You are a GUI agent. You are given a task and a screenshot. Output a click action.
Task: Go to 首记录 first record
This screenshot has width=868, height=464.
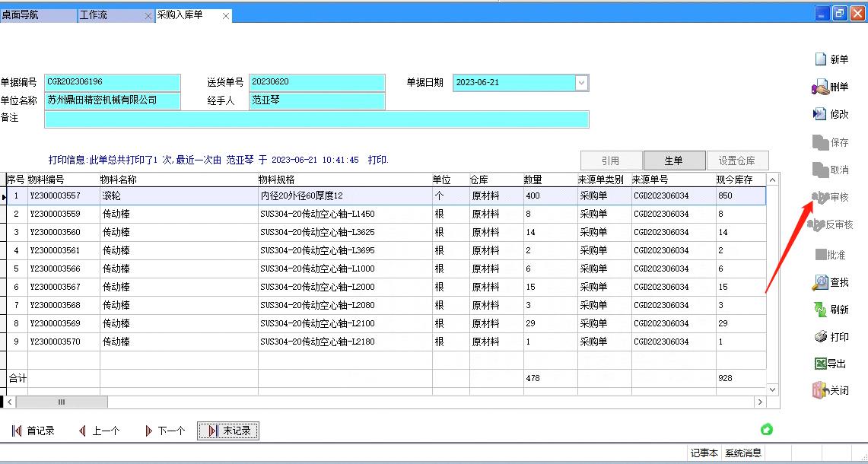click(33, 431)
